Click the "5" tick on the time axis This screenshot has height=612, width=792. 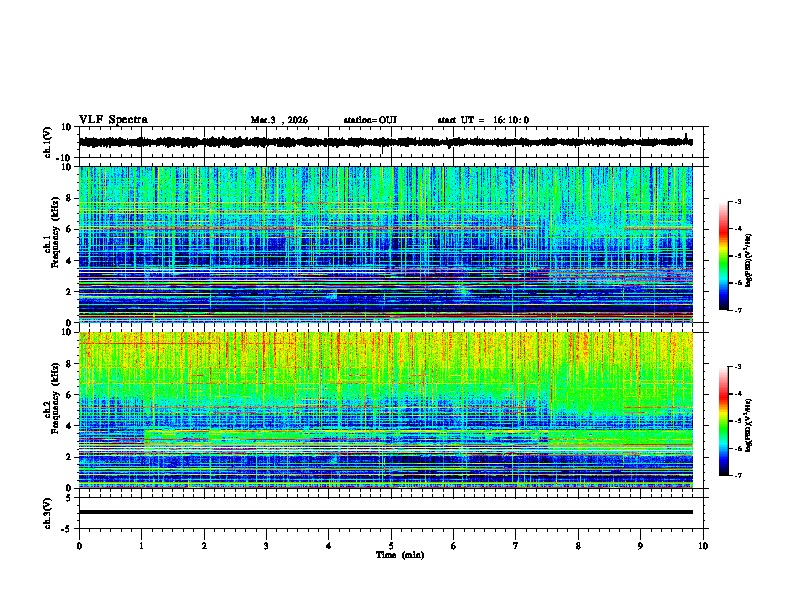click(391, 546)
